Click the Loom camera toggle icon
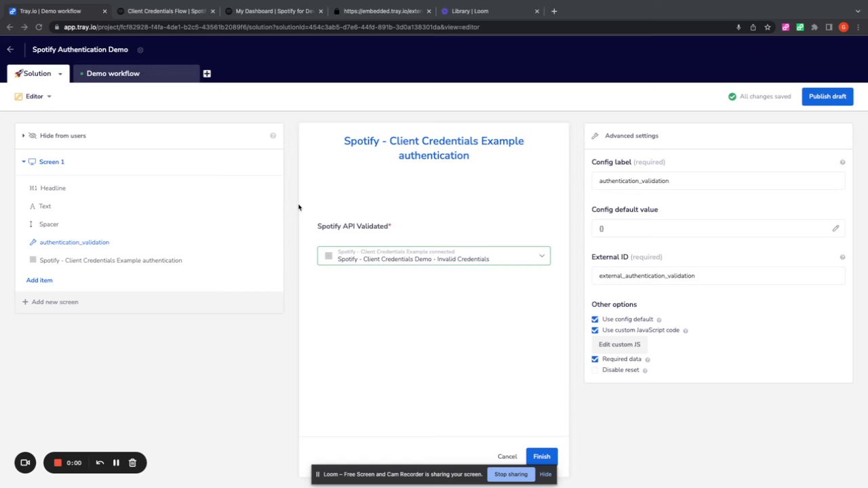Image resolution: width=868 pixels, height=488 pixels. tap(25, 463)
